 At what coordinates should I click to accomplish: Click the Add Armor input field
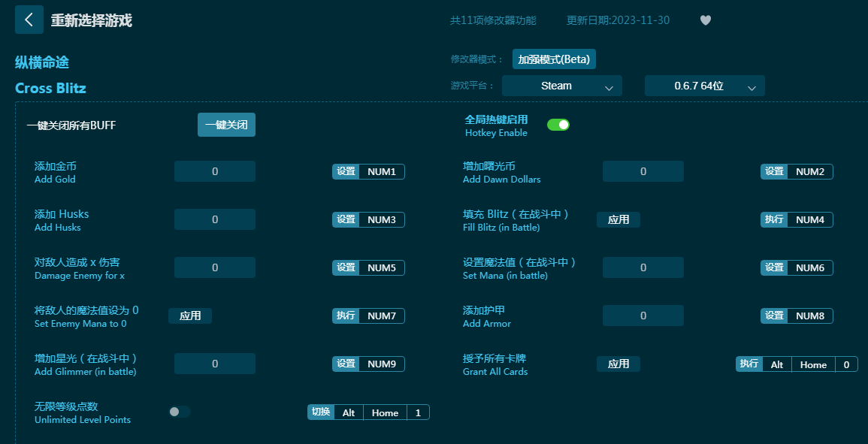tap(643, 316)
